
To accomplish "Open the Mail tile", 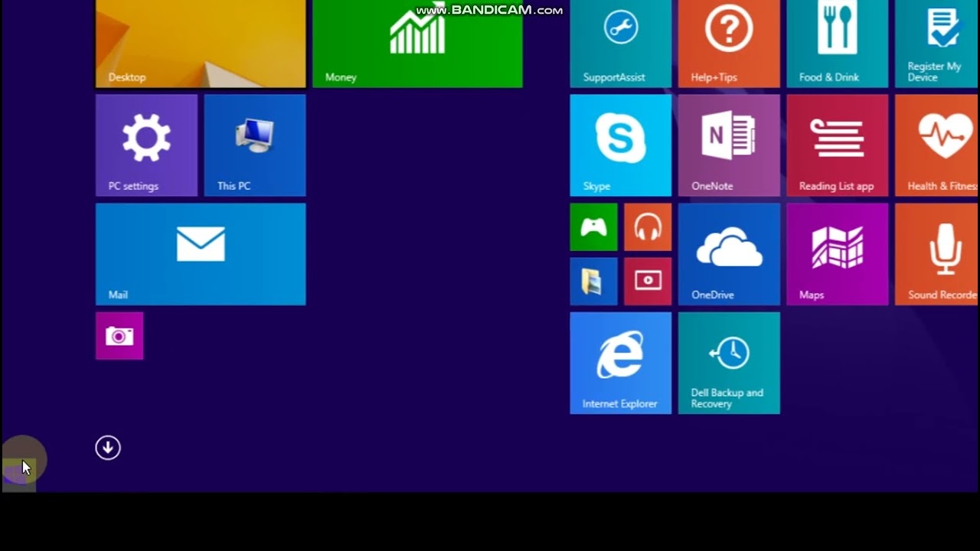I will (x=201, y=254).
